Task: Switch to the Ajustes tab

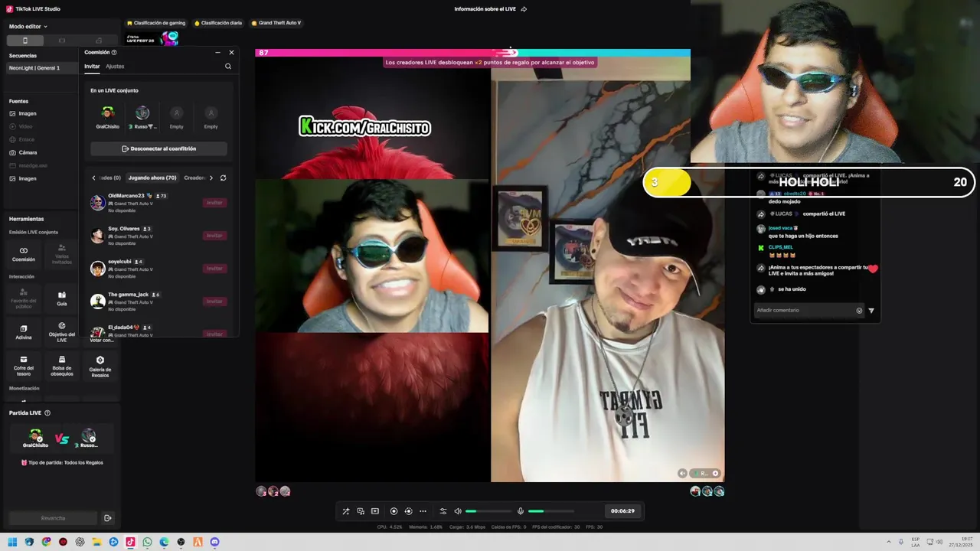Action: [x=115, y=67]
